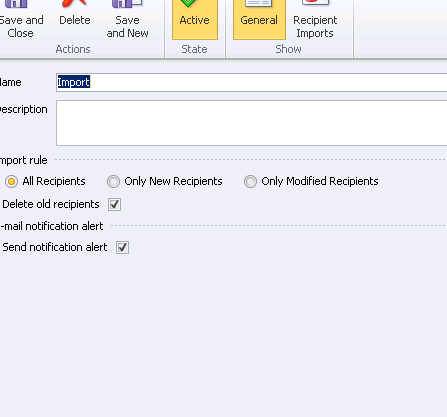Click inside the Name input field
Screen dimensions: 447x417
point(252,82)
